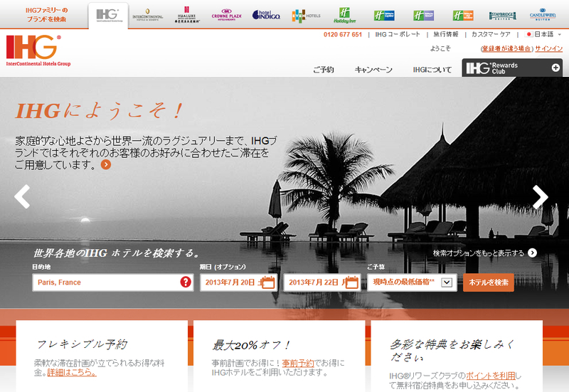Viewport: 569px width, 392px height.
Task: Select the Candlewood Suites brand logo
Action: pyautogui.click(x=543, y=15)
